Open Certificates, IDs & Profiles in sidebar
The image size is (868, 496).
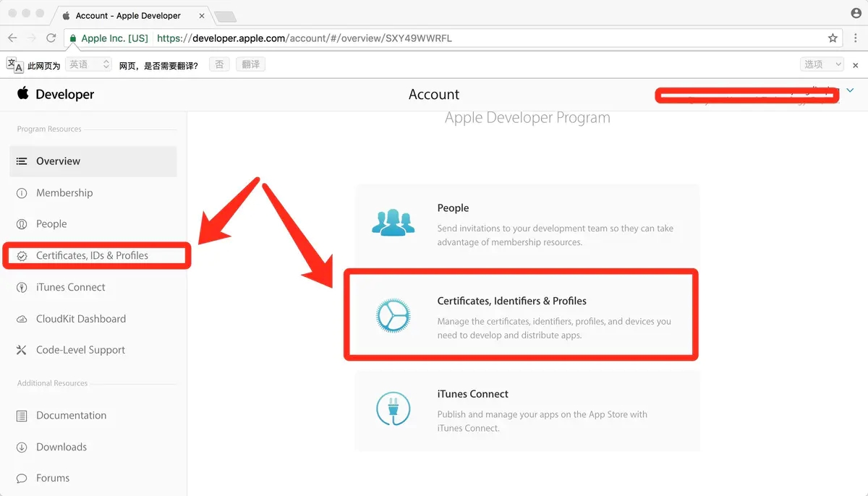tap(93, 256)
